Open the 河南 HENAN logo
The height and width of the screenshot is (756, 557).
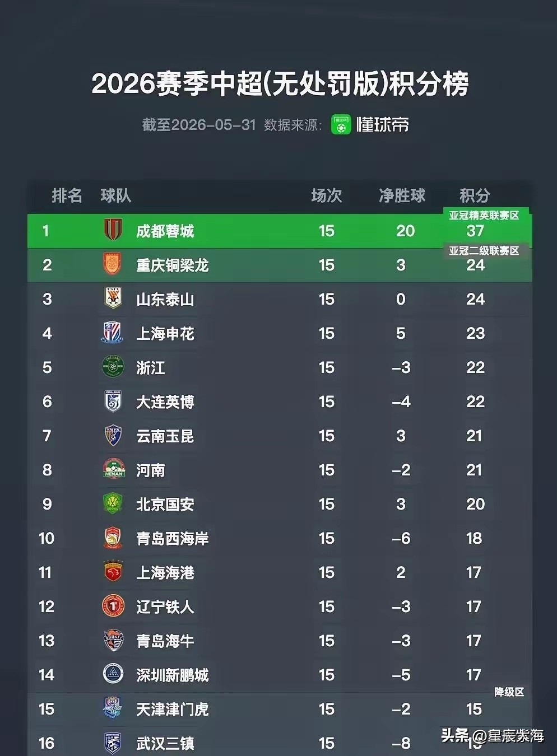coord(114,469)
